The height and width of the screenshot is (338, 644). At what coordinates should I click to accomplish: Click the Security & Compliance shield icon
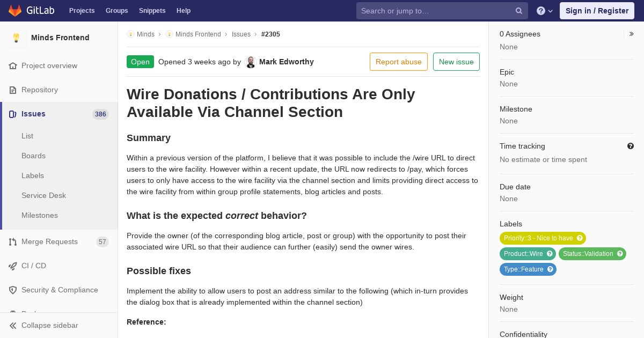tap(13, 290)
